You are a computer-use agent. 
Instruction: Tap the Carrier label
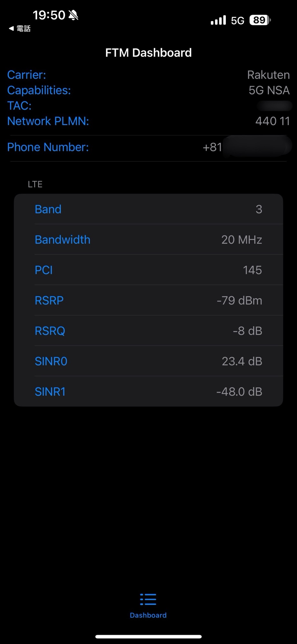click(x=27, y=75)
